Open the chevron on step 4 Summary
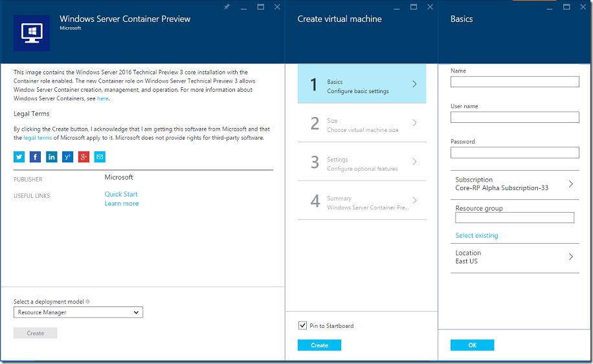 click(x=414, y=200)
